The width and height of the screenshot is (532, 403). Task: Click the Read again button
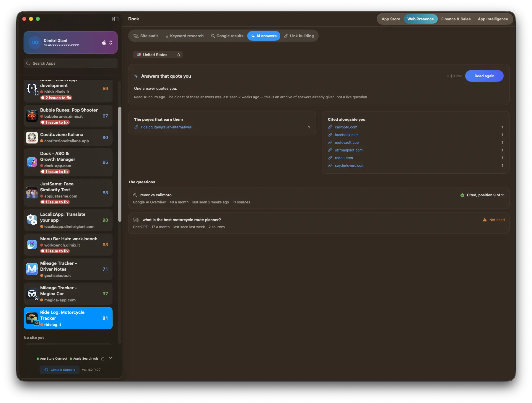tap(484, 76)
